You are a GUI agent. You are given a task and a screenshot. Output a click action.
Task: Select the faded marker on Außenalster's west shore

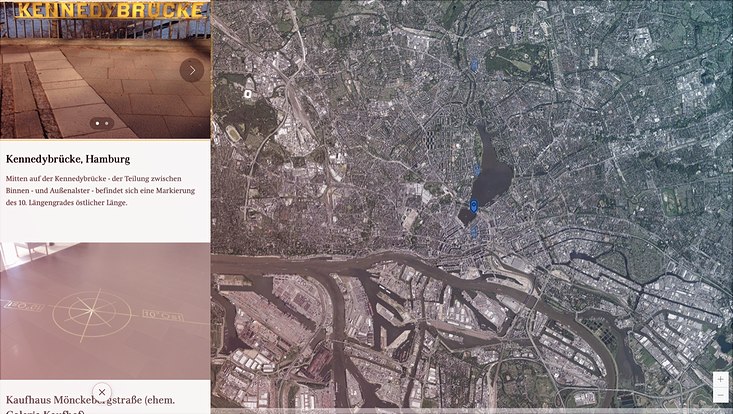(476, 170)
